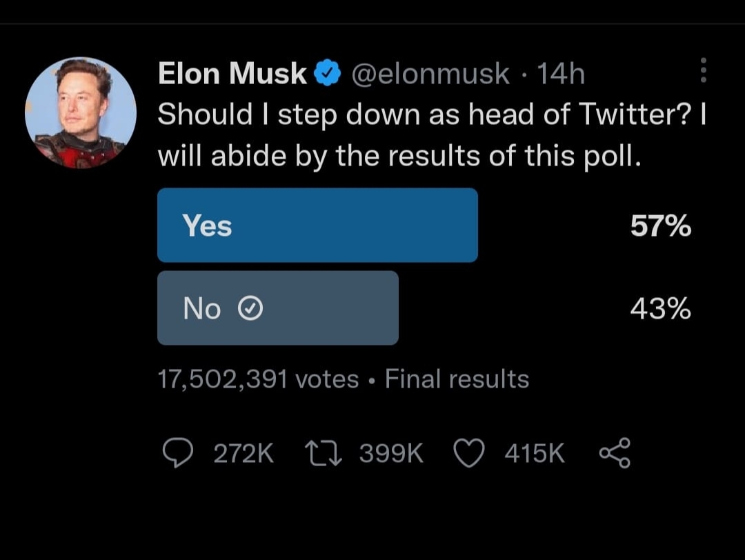Click the retweet arrows icon

click(x=321, y=453)
